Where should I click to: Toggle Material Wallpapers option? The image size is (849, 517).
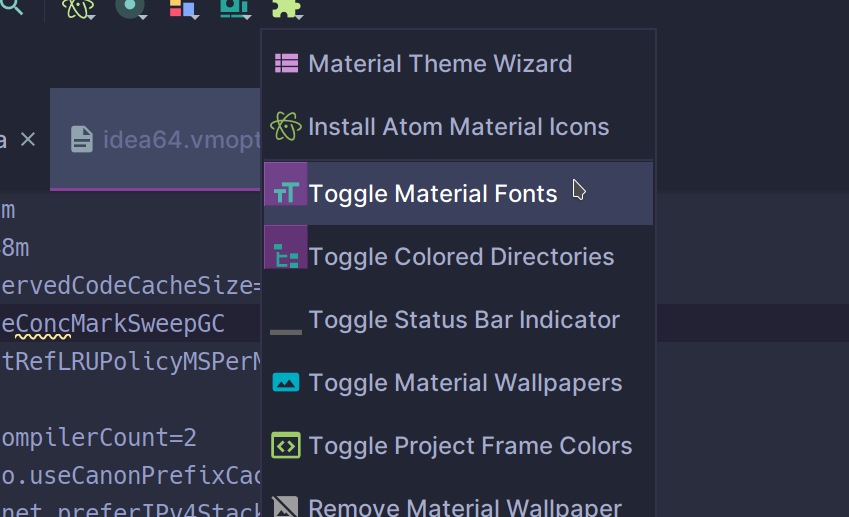coord(458,383)
